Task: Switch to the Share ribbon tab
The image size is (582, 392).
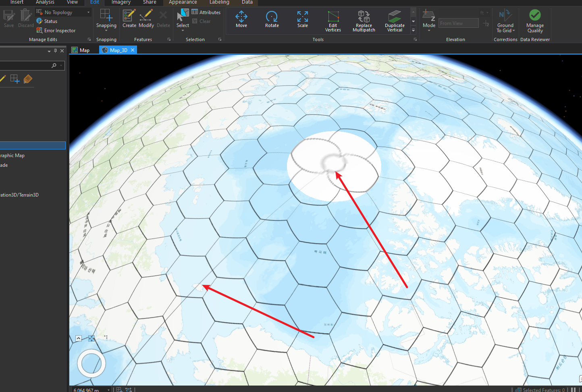Action: pos(150,2)
